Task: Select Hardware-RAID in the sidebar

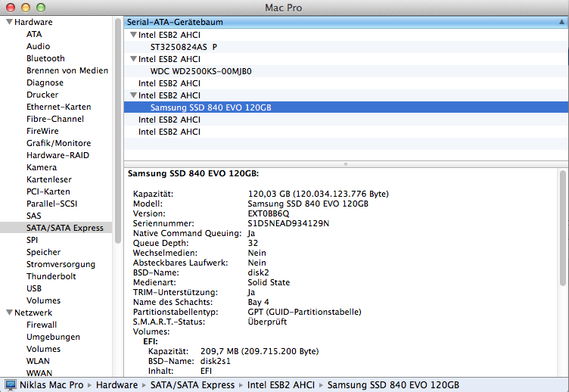Action: pos(58,155)
